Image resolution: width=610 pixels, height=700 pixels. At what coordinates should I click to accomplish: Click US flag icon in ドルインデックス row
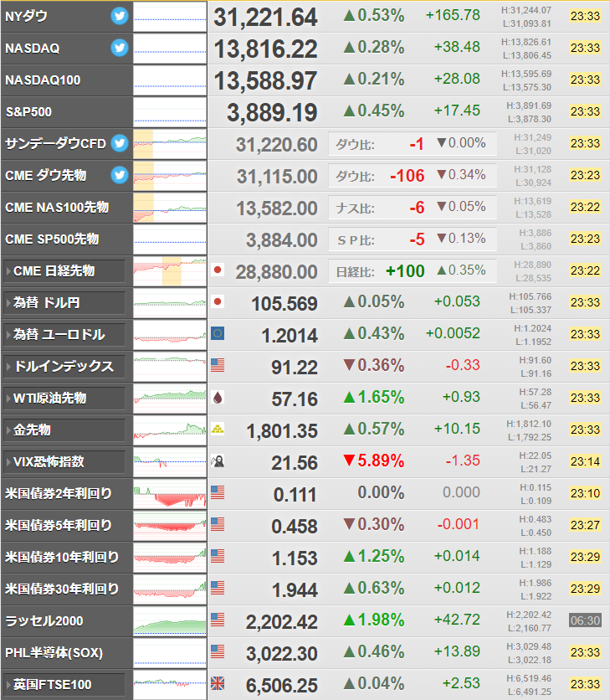tap(218, 365)
